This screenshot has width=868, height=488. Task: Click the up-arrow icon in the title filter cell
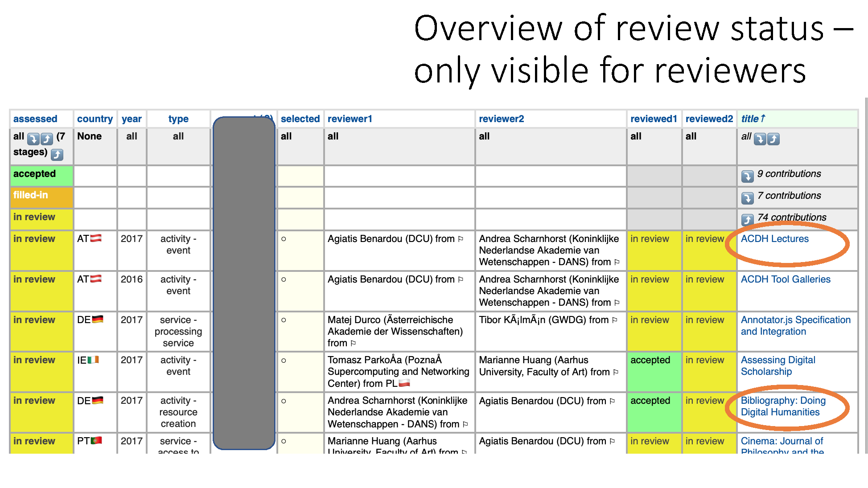click(773, 139)
